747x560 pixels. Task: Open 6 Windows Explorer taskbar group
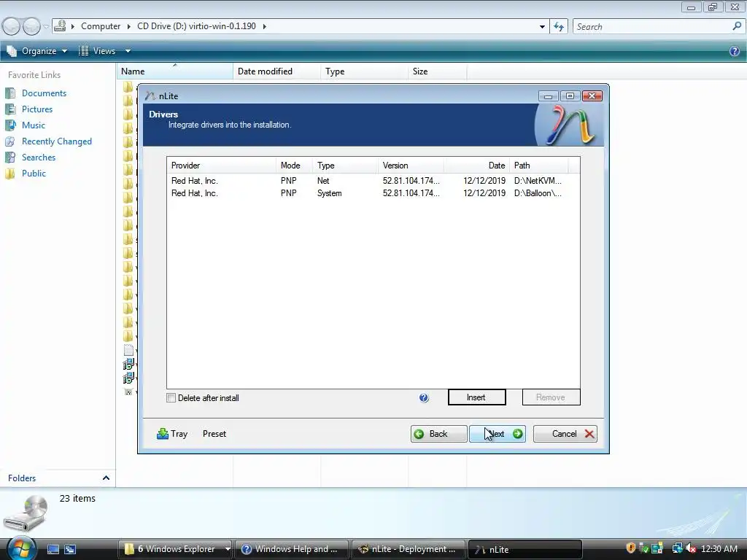(x=174, y=549)
